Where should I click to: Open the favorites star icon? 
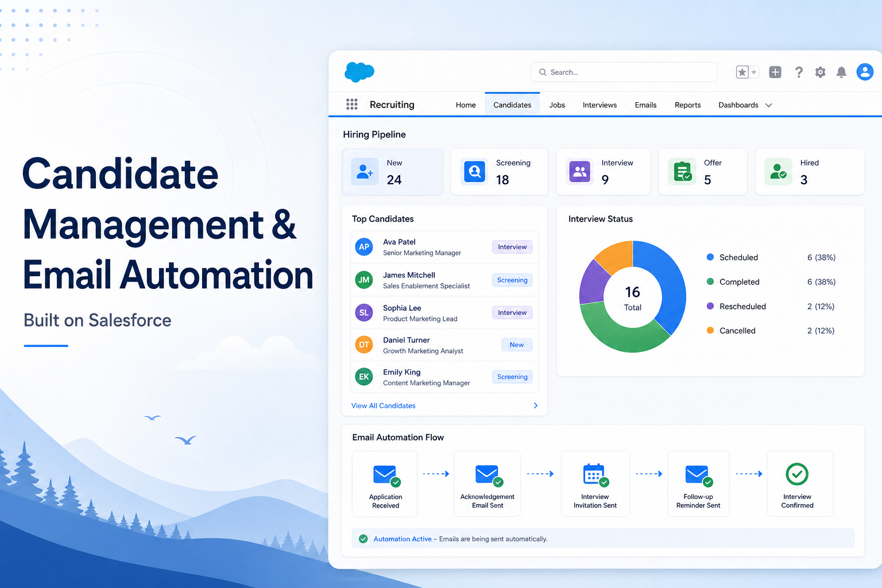pos(742,72)
